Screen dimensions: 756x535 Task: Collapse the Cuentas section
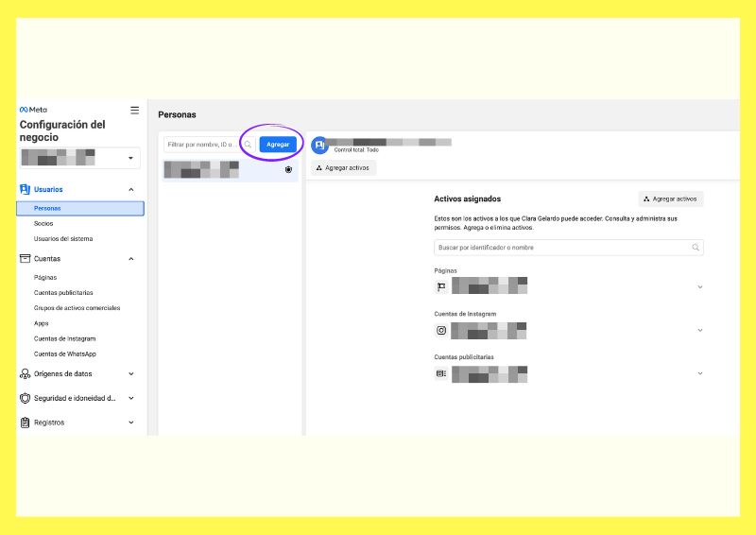click(x=130, y=258)
